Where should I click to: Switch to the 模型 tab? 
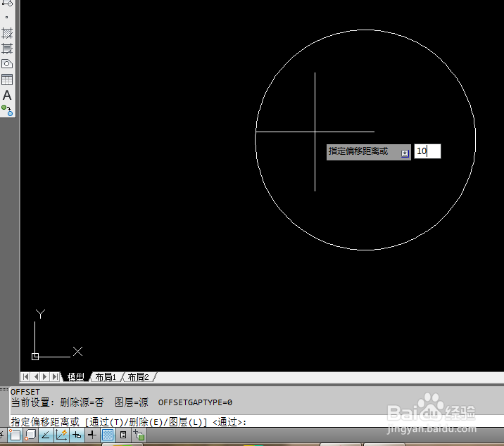point(75,377)
